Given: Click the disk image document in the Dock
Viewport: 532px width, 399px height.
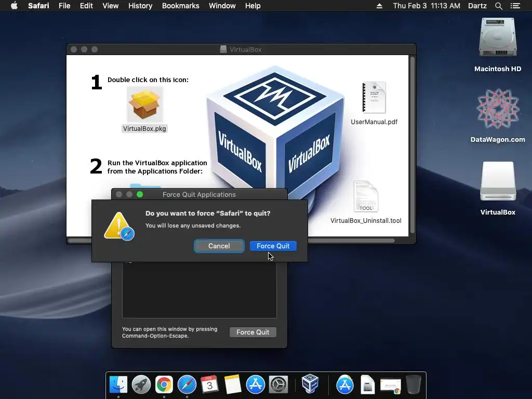Looking at the screenshot, I should [367, 384].
